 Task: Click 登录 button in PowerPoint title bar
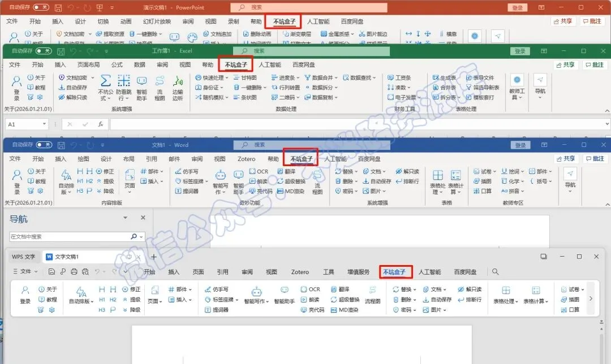(x=517, y=7)
